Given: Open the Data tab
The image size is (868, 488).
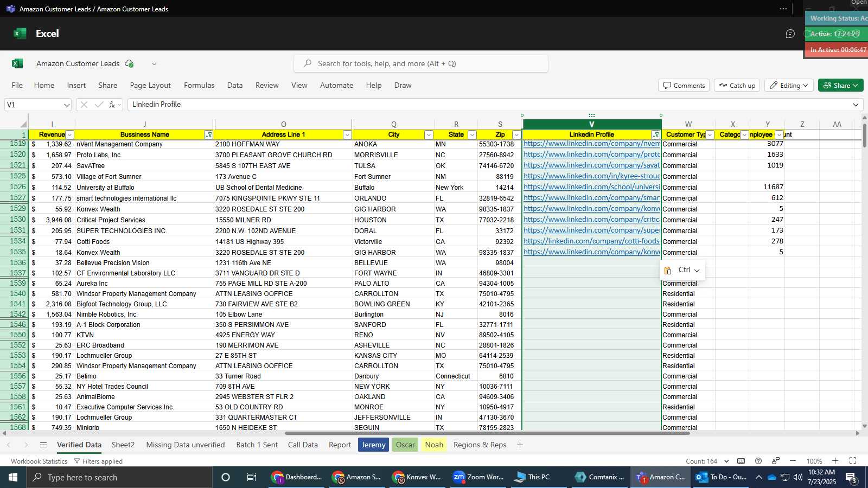Looking at the screenshot, I should (235, 85).
